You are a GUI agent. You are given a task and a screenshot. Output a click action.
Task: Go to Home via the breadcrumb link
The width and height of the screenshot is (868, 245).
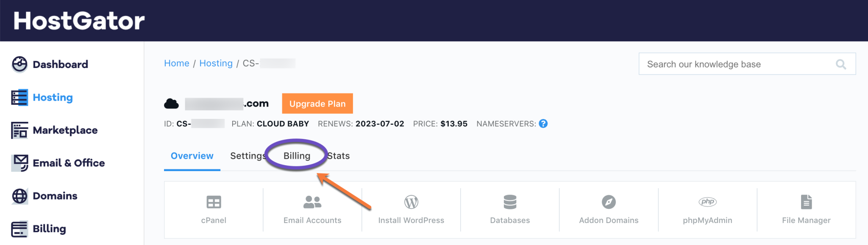click(177, 63)
